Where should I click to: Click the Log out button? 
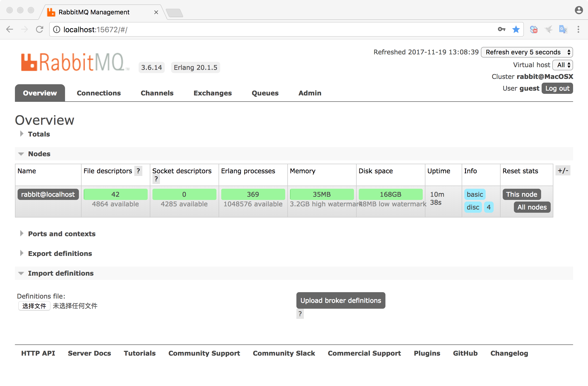tap(557, 89)
